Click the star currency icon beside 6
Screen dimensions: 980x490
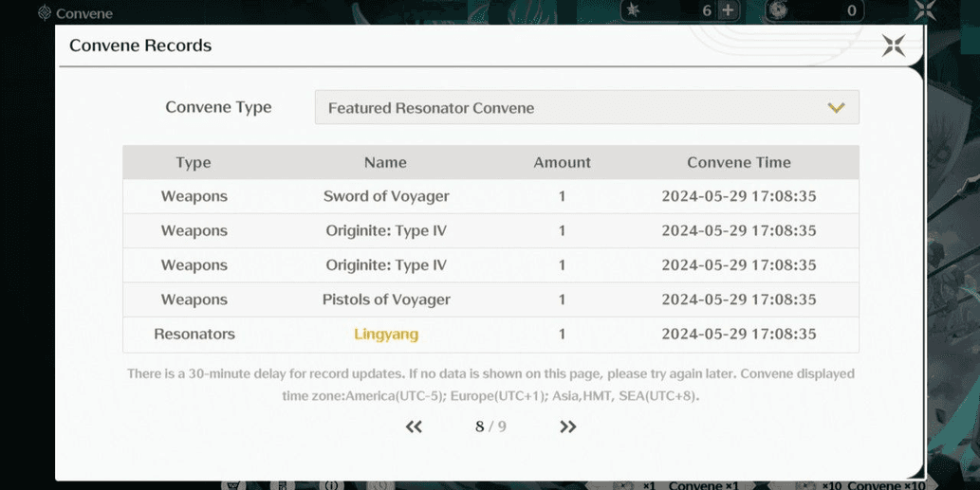(633, 10)
